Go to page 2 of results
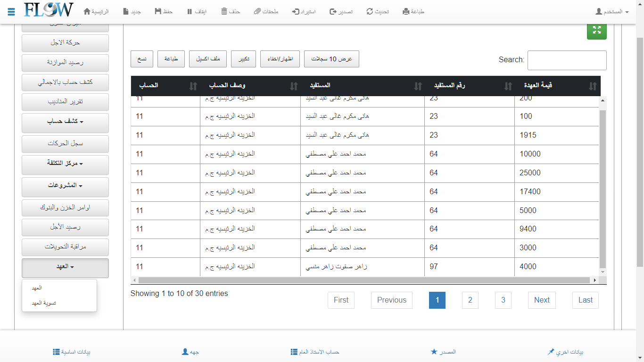Viewport: 644px width, 362px height. 470,300
